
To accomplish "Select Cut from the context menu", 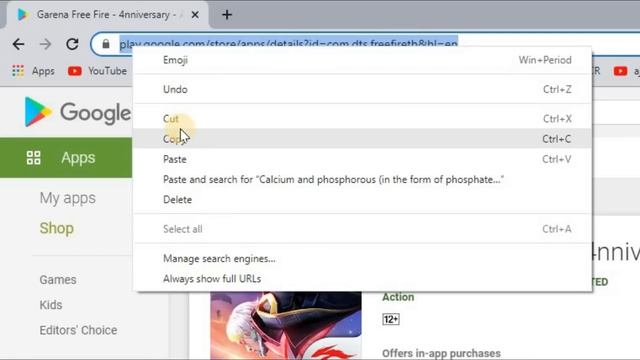I will 362,119.
